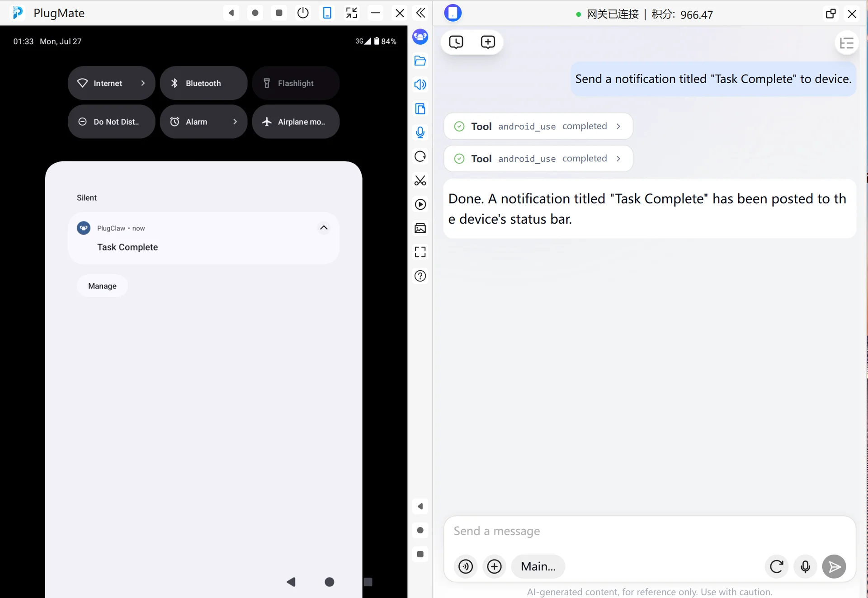
Task: Add attachment with plus circle icon
Action: pos(495,566)
